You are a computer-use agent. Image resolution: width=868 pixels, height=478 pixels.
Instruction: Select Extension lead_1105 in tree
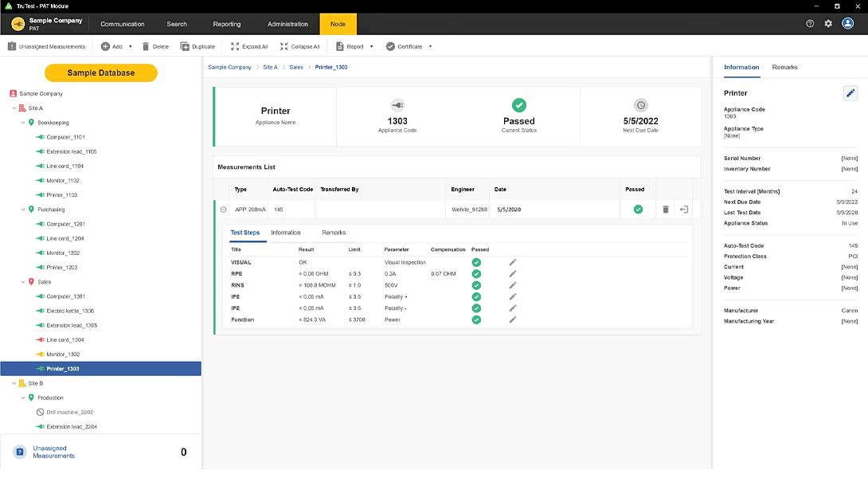tap(72, 151)
